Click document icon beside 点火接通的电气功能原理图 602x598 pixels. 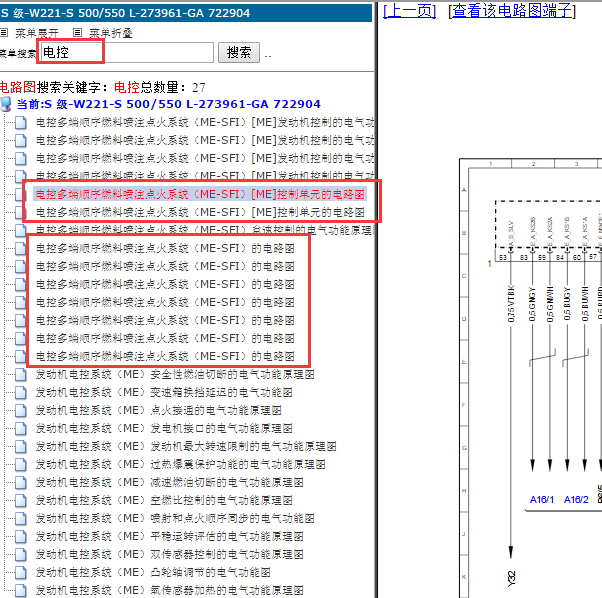(20, 410)
